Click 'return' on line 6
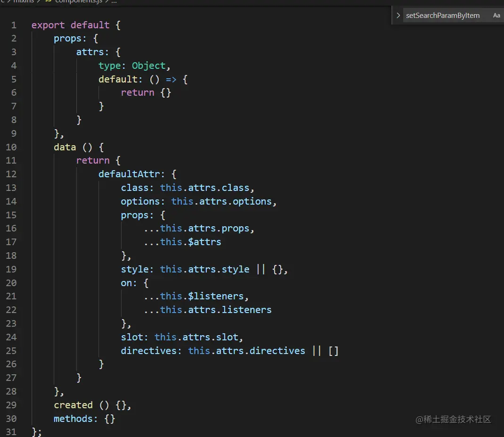The width and height of the screenshot is (504, 437). tap(138, 93)
